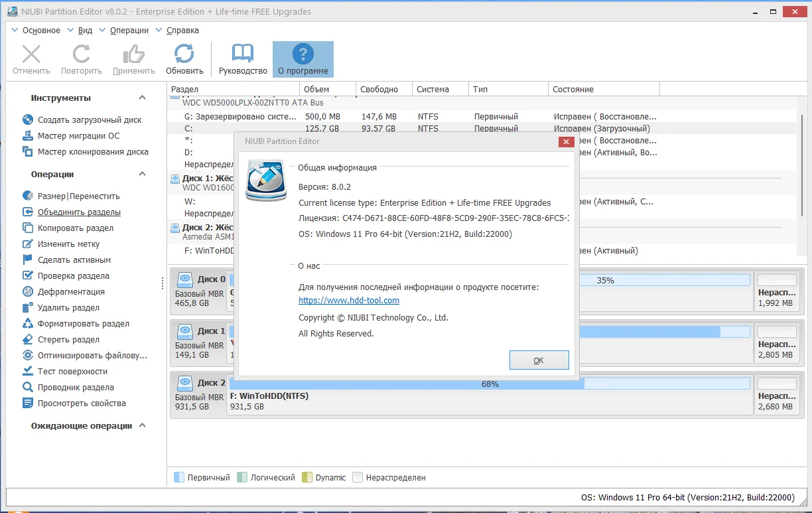Click the Логический legend color swatch

(x=242, y=477)
